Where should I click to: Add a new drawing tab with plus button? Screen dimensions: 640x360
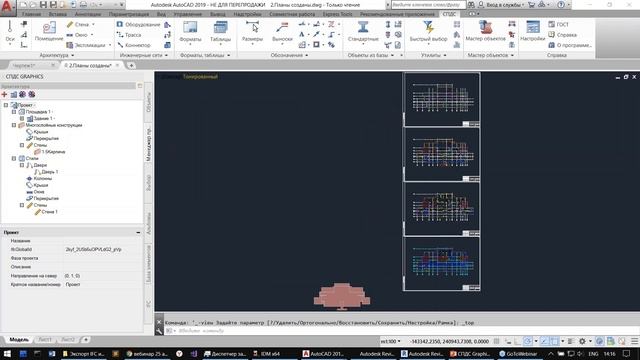[131, 65]
